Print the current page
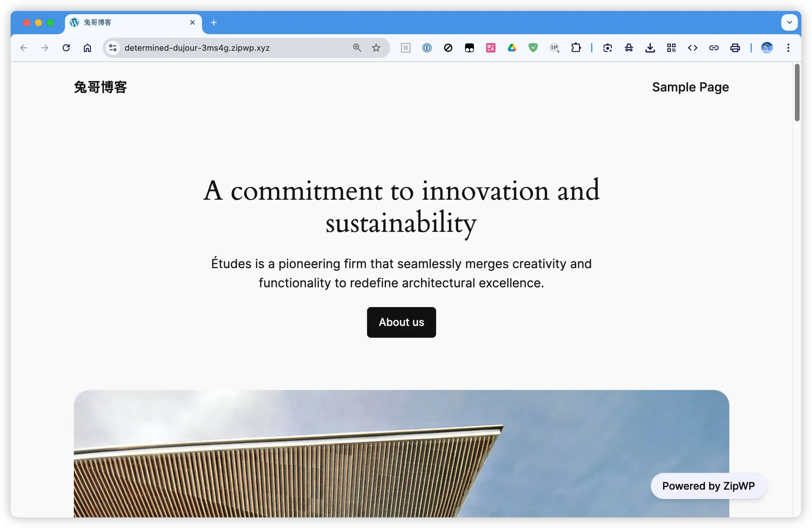 pyautogui.click(x=735, y=48)
